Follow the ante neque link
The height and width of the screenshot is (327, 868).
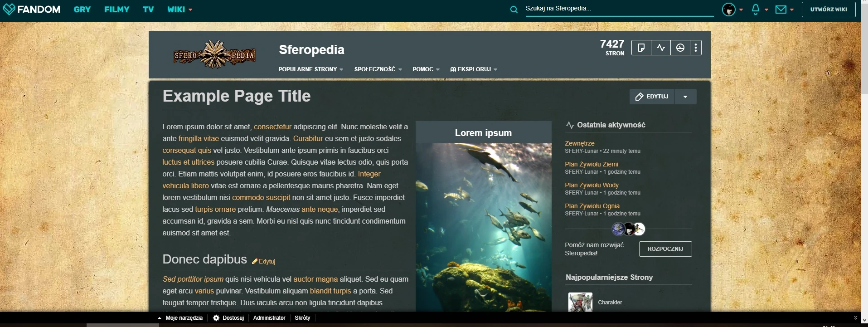tap(320, 210)
